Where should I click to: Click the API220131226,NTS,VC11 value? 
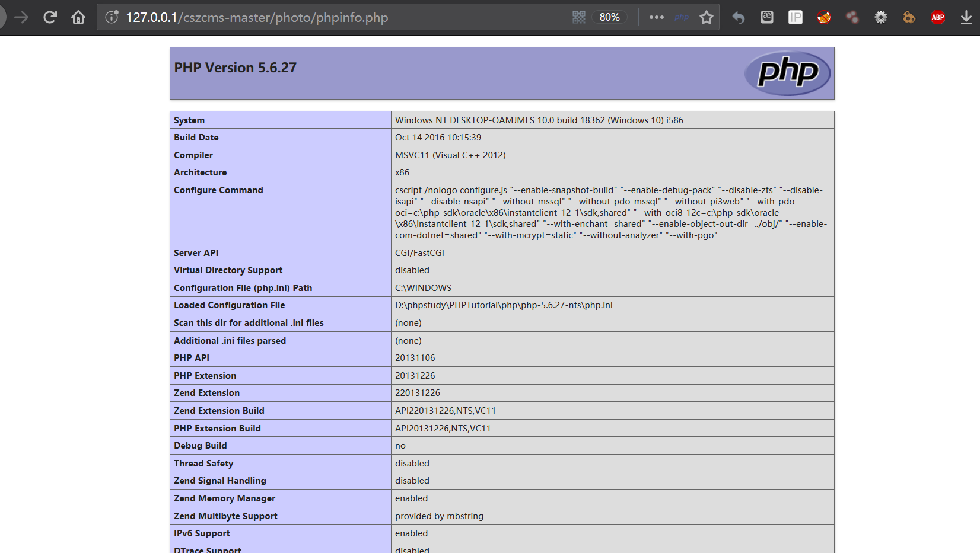click(446, 411)
